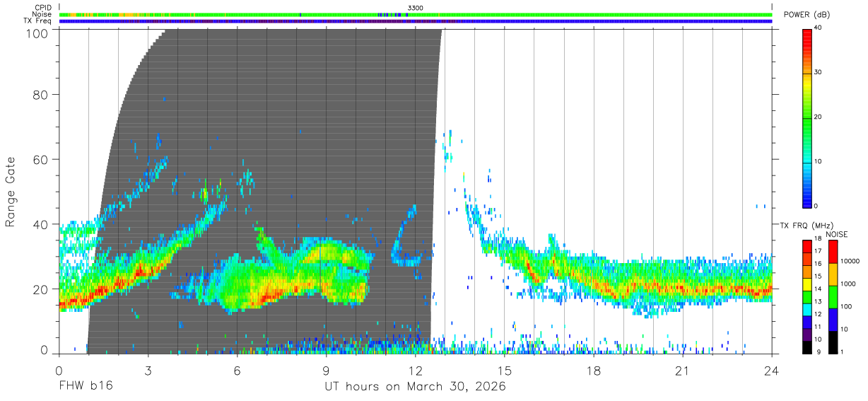Click the NOISE legend title above noise scale
Screen dimensions: 868x401
pos(836,234)
